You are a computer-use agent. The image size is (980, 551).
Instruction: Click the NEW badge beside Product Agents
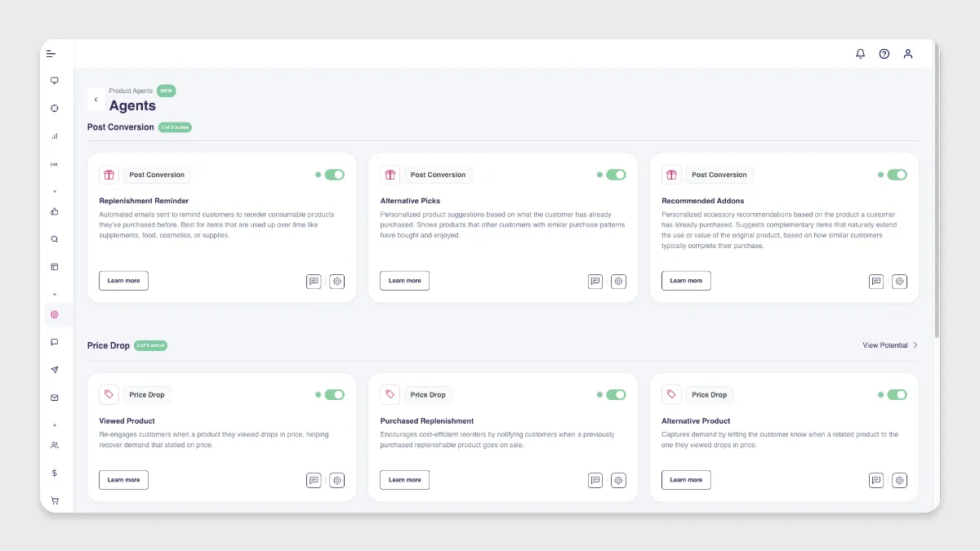(x=167, y=91)
